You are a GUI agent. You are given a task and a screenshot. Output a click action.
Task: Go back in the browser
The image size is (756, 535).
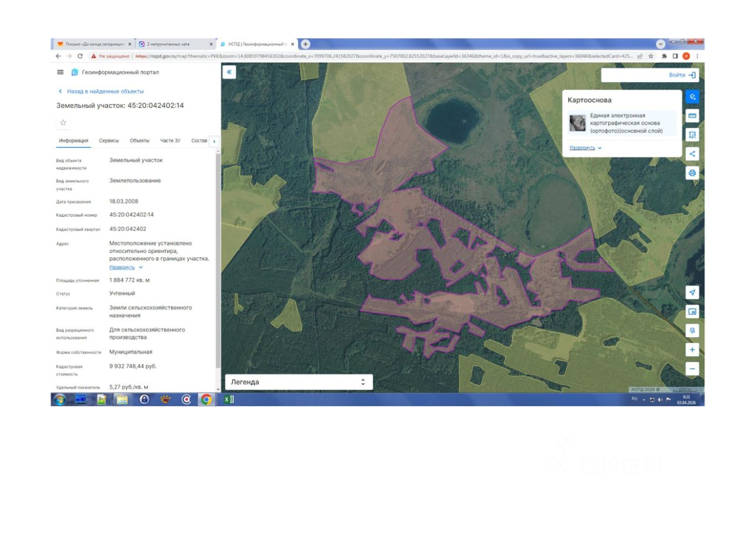click(x=58, y=56)
